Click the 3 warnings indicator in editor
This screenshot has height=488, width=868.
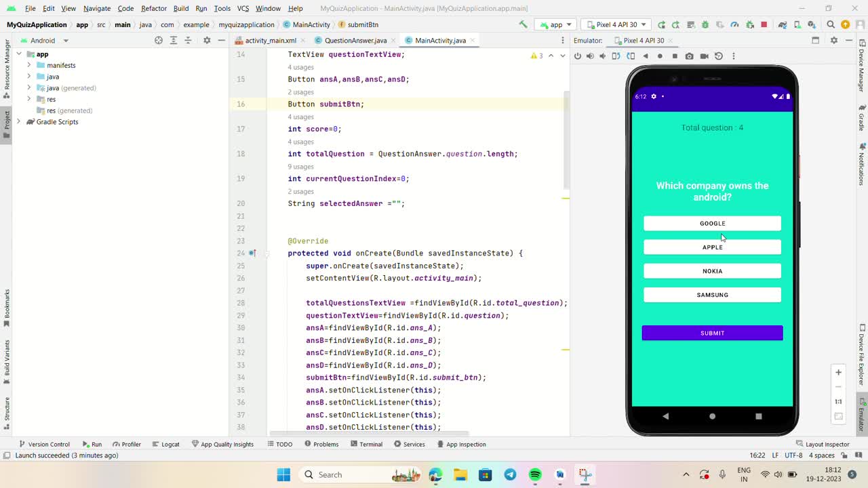point(536,56)
